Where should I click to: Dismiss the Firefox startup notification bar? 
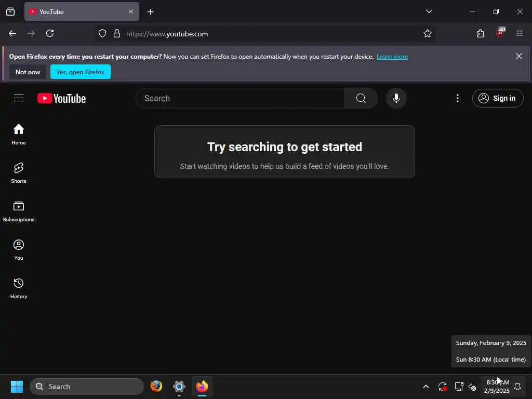tap(519, 56)
